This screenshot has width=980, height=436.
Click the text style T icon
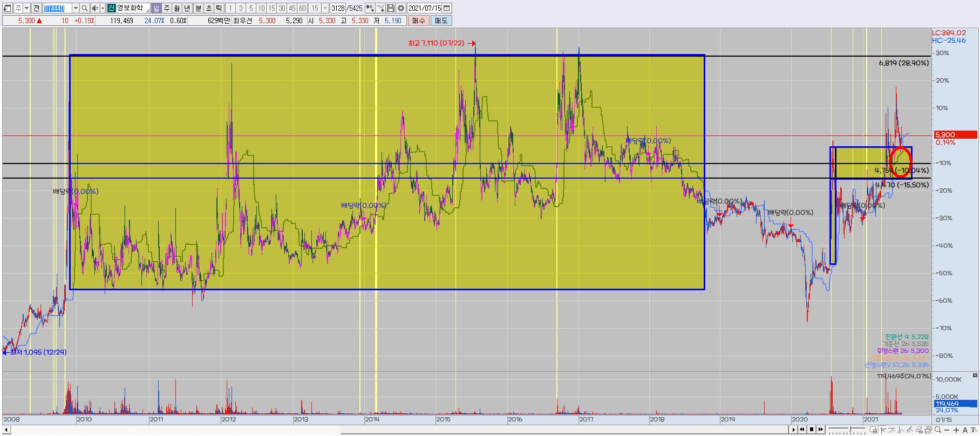coord(974,430)
